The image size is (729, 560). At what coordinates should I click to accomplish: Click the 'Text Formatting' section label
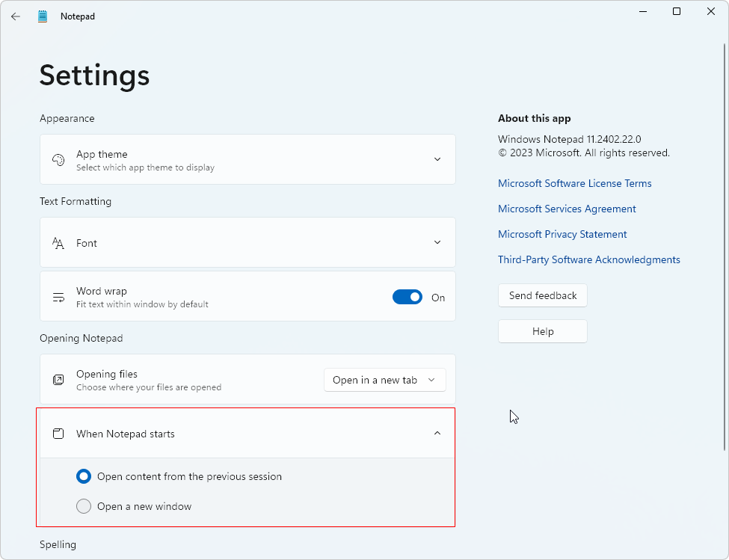click(x=76, y=201)
